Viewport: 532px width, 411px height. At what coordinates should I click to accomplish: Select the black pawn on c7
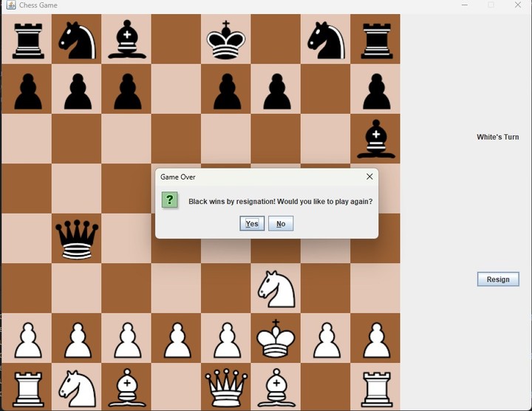click(128, 92)
